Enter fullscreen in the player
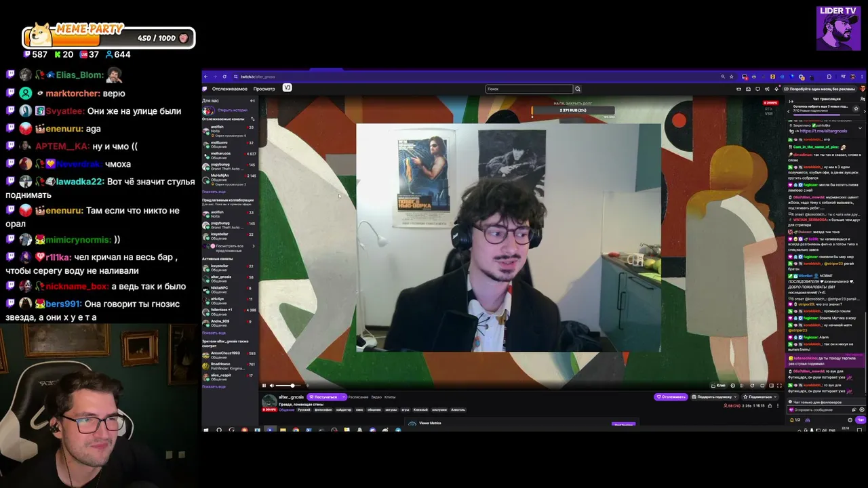Image resolution: width=868 pixels, height=488 pixels. 779,386
